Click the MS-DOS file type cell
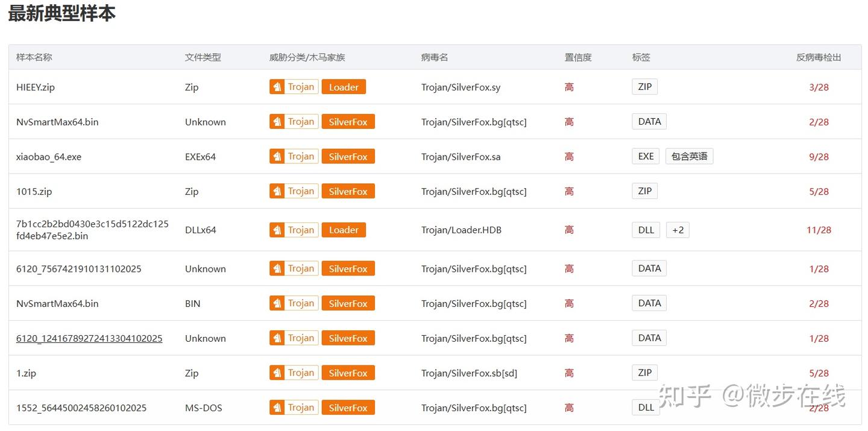This screenshot has width=868, height=431. 204,408
